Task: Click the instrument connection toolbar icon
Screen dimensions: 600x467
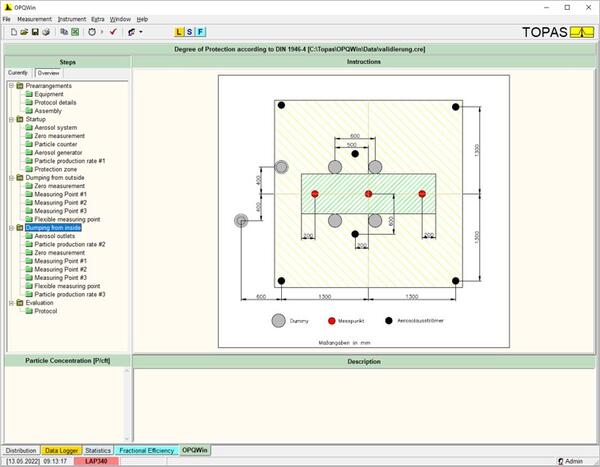Action: pyautogui.click(x=132, y=32)
